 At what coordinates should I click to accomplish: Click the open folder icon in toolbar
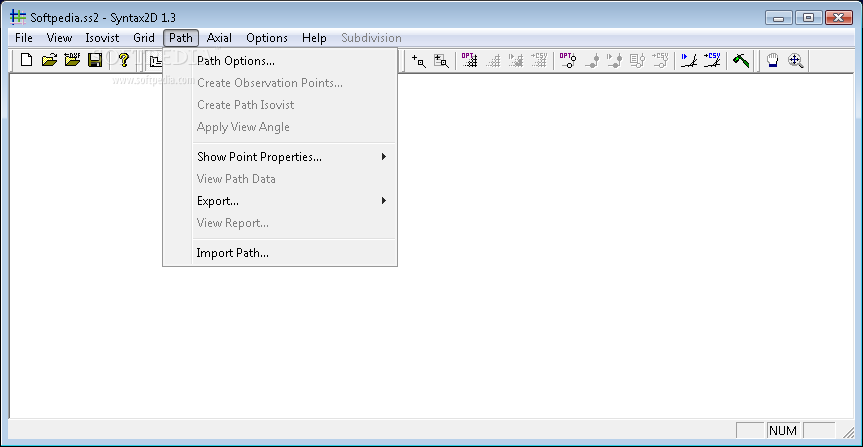tap(50, 60)
